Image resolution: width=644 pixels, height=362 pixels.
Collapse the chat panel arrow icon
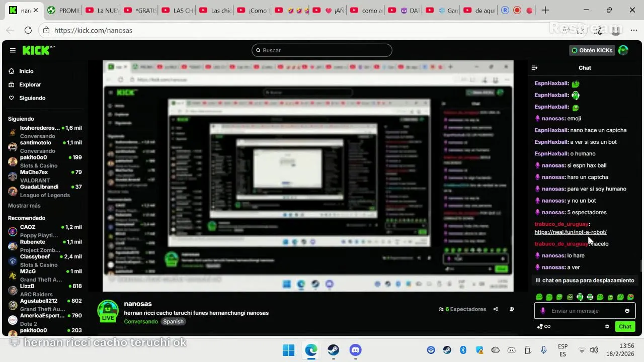[x=534, y=68]
